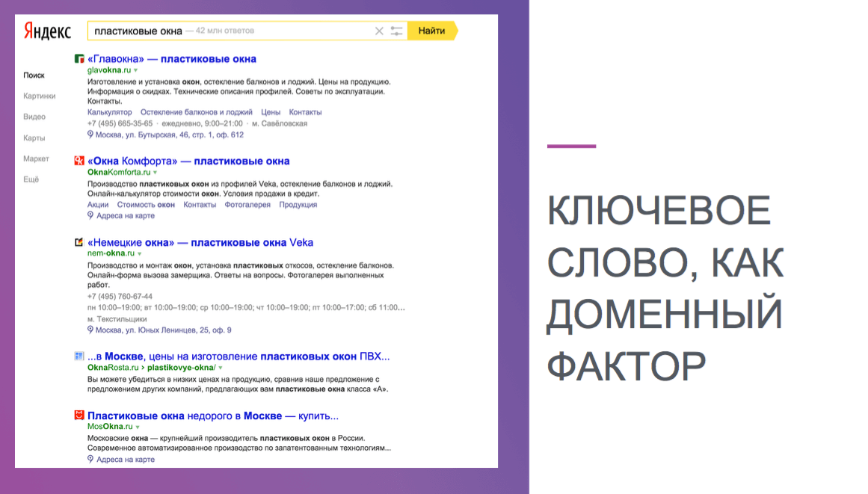The height and width of the screenshot is (494, 868).
Task: Open the Продукция sitelink
Action: [x=298, y=205]
